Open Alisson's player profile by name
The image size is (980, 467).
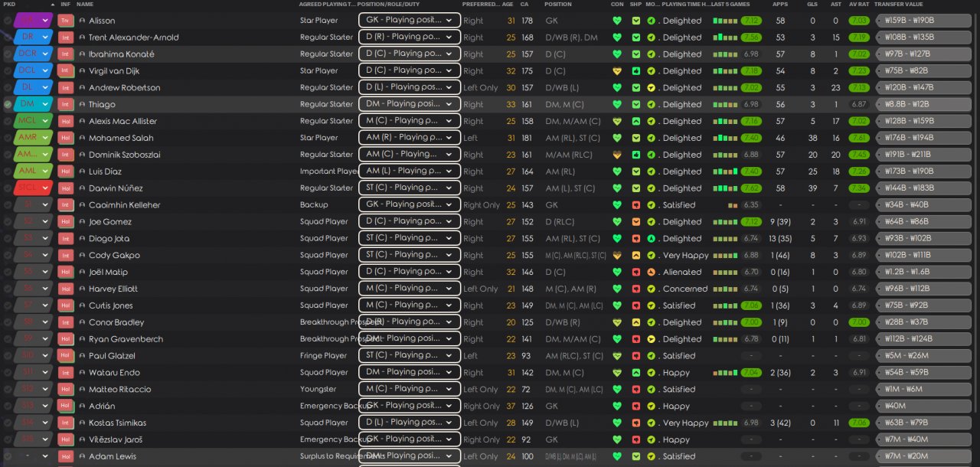click(x=102, y=21)
